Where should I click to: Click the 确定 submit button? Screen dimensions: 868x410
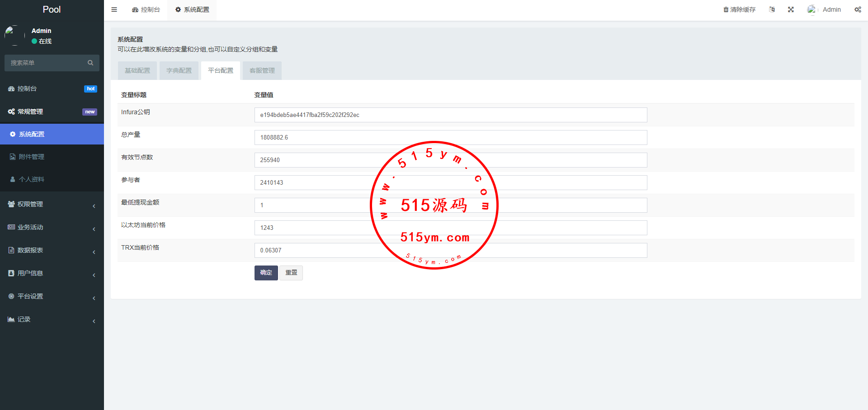(x=266, y=273)
